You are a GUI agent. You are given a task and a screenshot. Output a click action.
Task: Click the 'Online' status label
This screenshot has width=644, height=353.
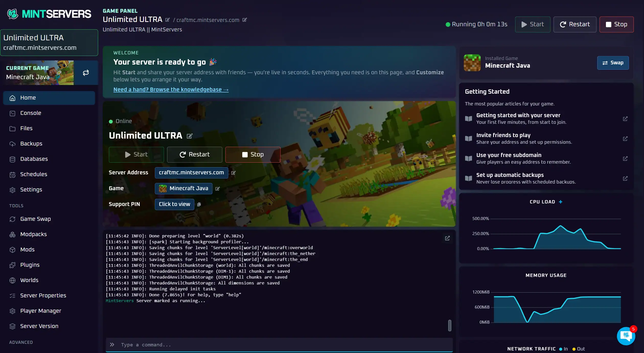pos(124,121)
